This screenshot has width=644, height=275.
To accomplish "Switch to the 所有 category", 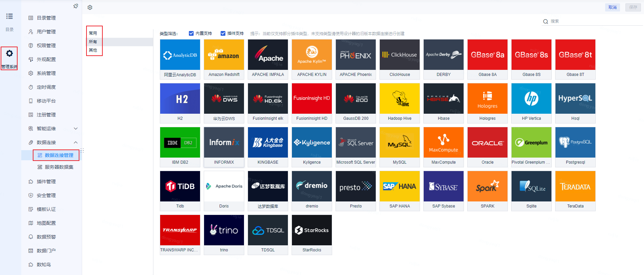I will click(x=93, y=42).
